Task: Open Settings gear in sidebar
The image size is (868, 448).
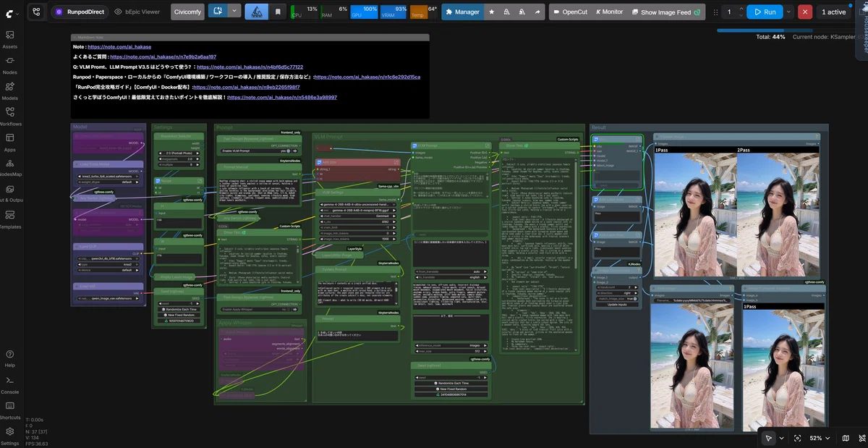Action: (x=10, y=436)
